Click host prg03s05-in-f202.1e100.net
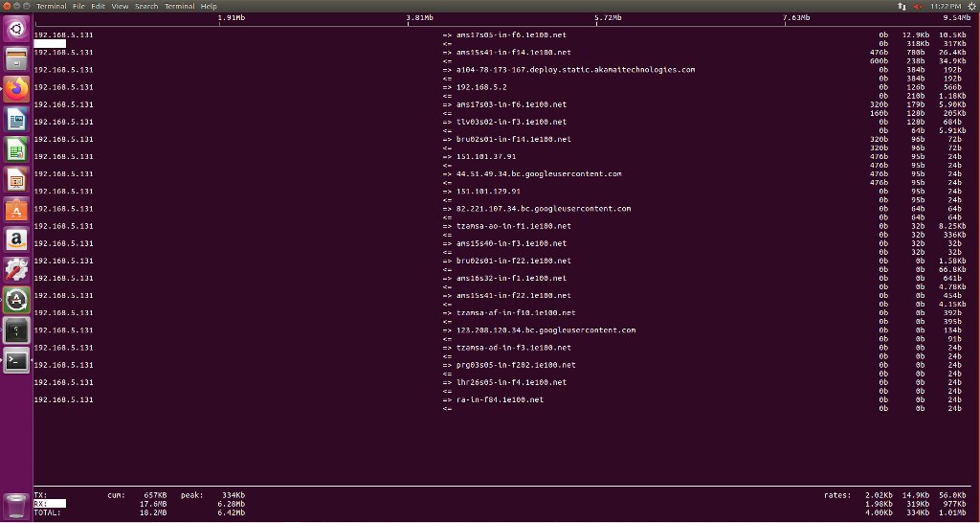The width and height of the screenshot is (980, 523). 516,365
